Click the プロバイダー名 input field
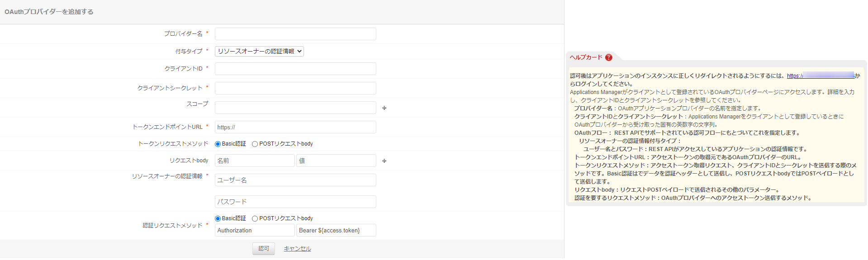This screenshot has height=260, width=868. [x=295, y=34]
